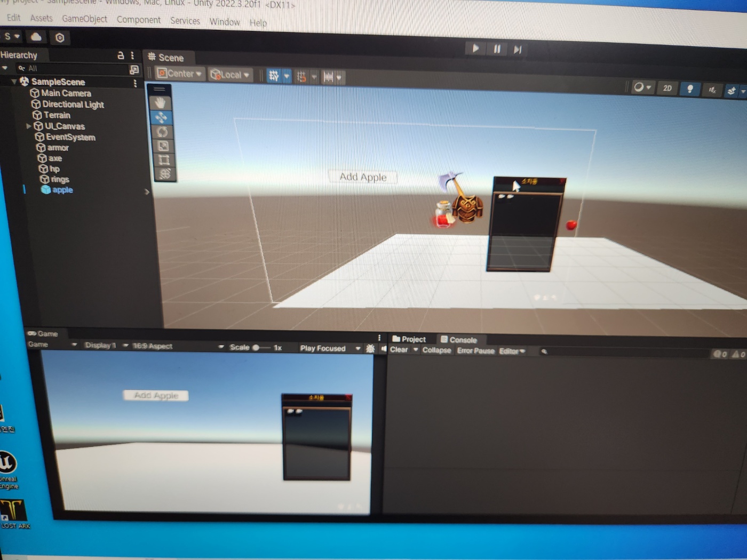The width and height of the screenshot is (747, 560).
Task: Click the Console message count icon
Action: point(720,354)
